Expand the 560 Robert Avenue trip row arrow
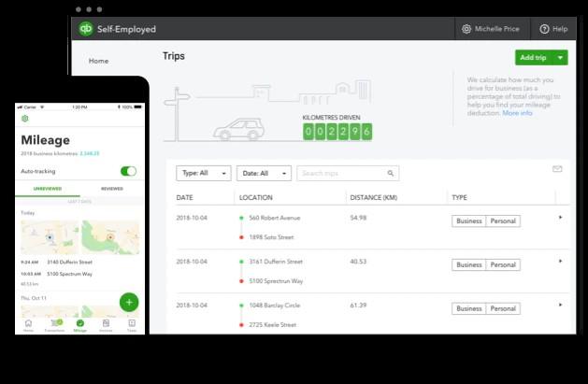This screenshot has height=384, width=588. click(x=560, y=218)
